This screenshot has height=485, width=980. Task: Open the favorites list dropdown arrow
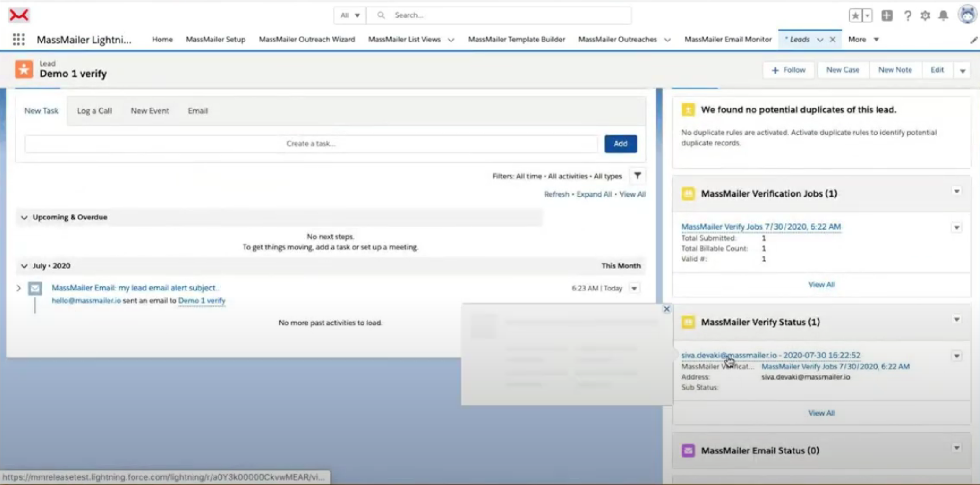pos(867,15)
